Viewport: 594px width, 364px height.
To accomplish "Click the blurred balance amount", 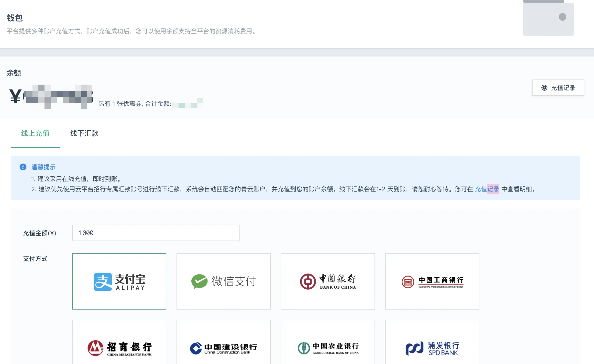I will click(58, 97).
